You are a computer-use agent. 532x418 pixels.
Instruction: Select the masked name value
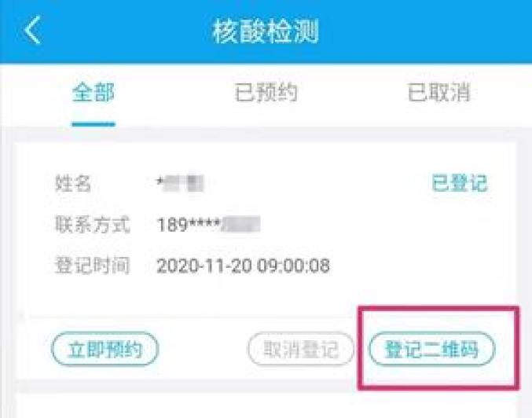(x=180, y=184)
